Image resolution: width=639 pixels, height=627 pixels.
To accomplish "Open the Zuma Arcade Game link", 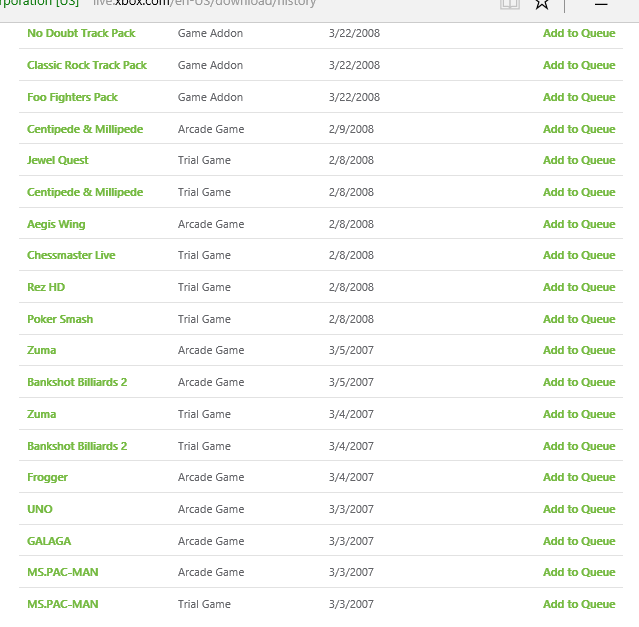I will [x=42, y=350].
